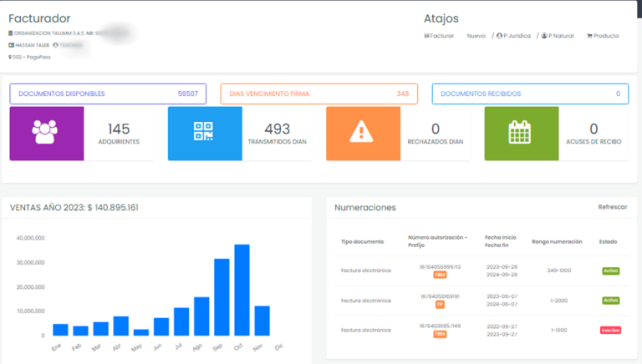Click the Tipo documento column header
The height and width of the screenshot is (364, 642).
[x=362, y=241]
